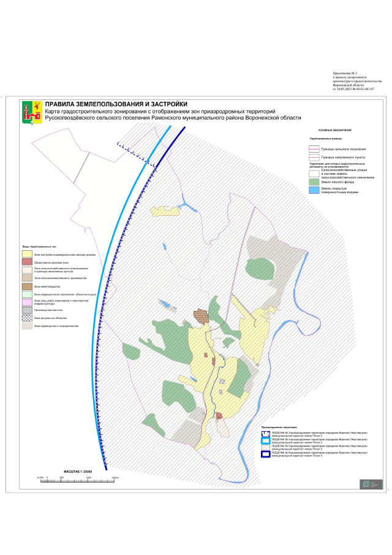Click the gray Производственная зона swatch

coord(27,310)
